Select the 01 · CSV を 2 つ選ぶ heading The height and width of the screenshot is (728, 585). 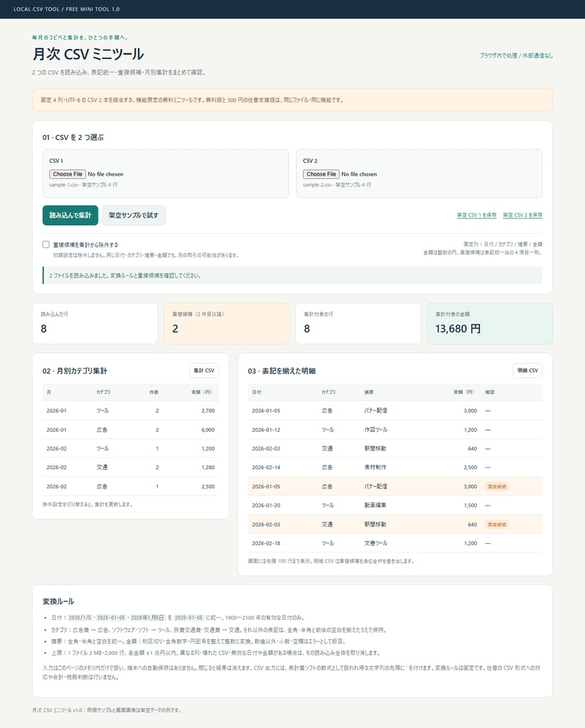coord(73,137)
